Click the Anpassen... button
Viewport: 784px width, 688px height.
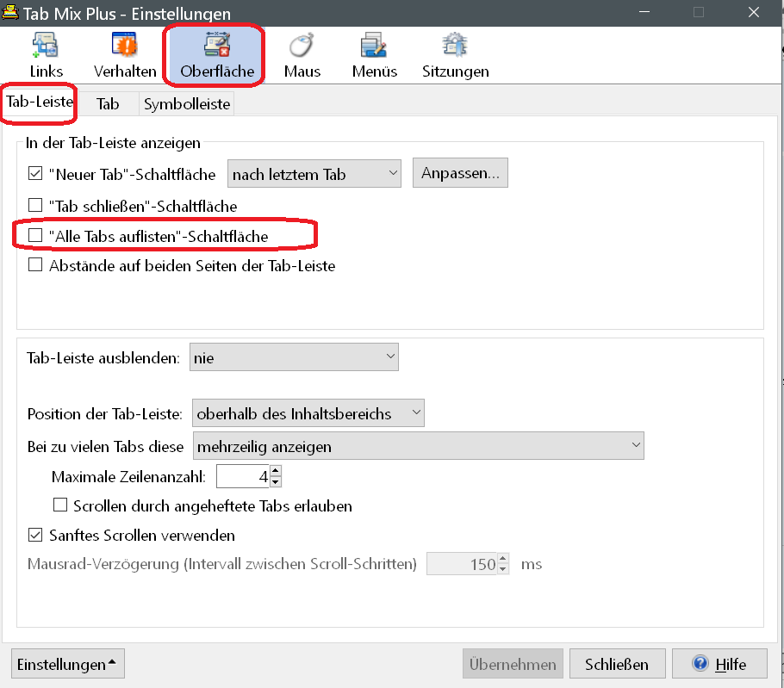click(x=460, y=173)
